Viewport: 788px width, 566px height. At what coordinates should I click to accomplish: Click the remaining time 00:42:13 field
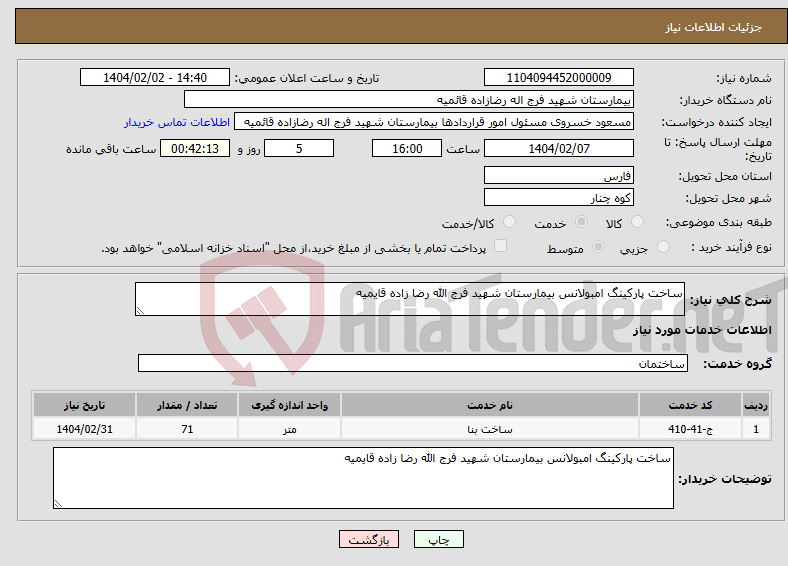(195, 148)
